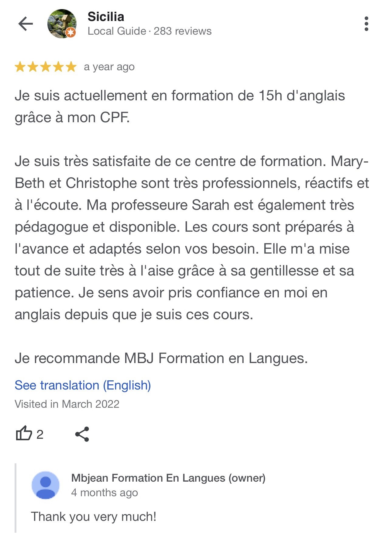Image resolution: width=392 pixels, height=547 pixels.
Task: Select Mbjean Formation En Langues (owner) name
Action: (168, 478)
